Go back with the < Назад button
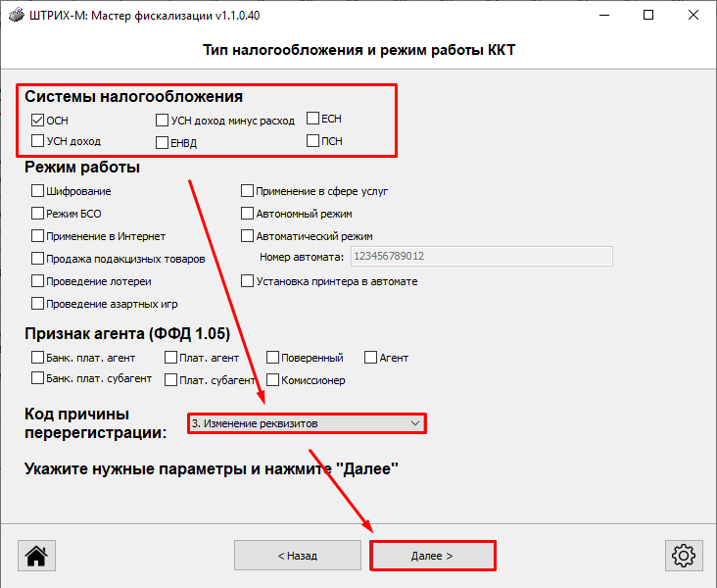Screen dimensions: 717x588 point(297,555)
